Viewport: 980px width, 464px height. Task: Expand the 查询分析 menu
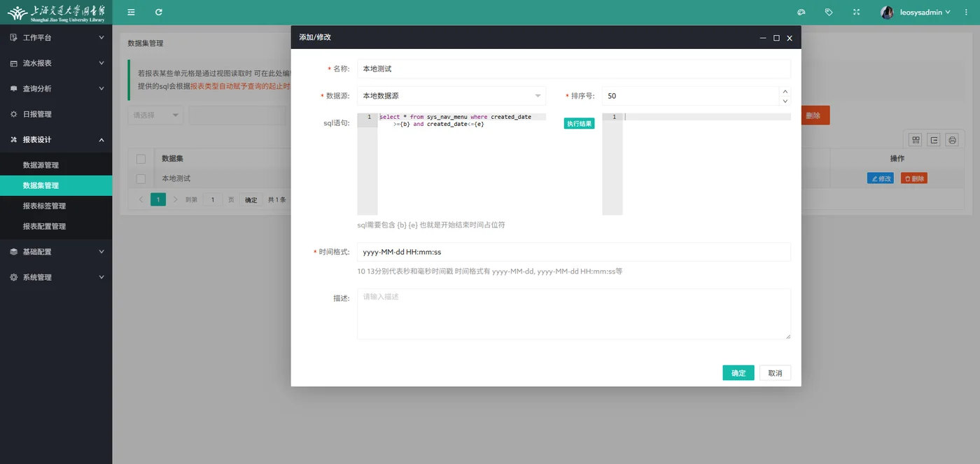[x=101, y=89]
